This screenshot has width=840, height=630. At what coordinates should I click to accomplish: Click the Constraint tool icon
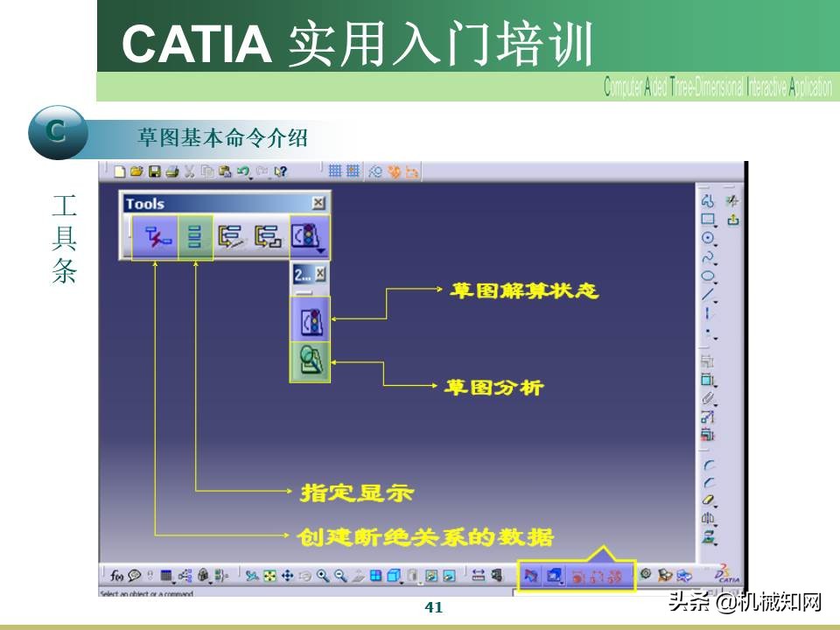click(708, 379)
